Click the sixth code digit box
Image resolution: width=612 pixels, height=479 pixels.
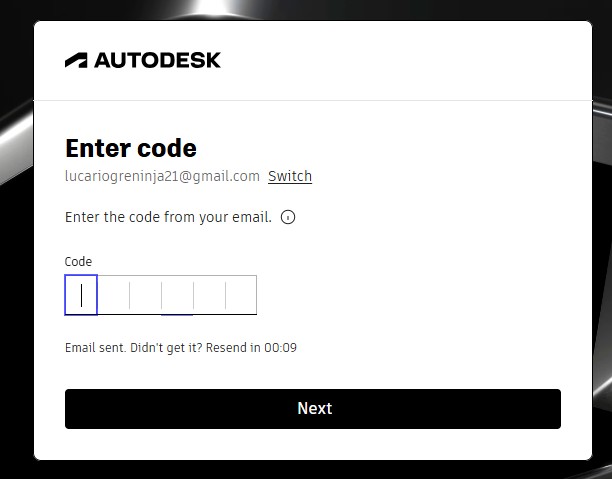[x=241, y=295]
